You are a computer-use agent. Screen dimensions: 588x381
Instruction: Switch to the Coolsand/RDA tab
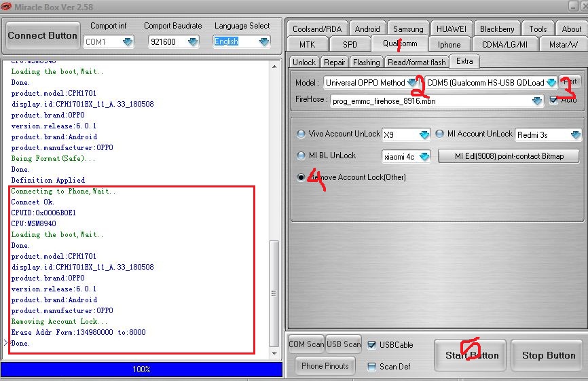click(317, 29)
